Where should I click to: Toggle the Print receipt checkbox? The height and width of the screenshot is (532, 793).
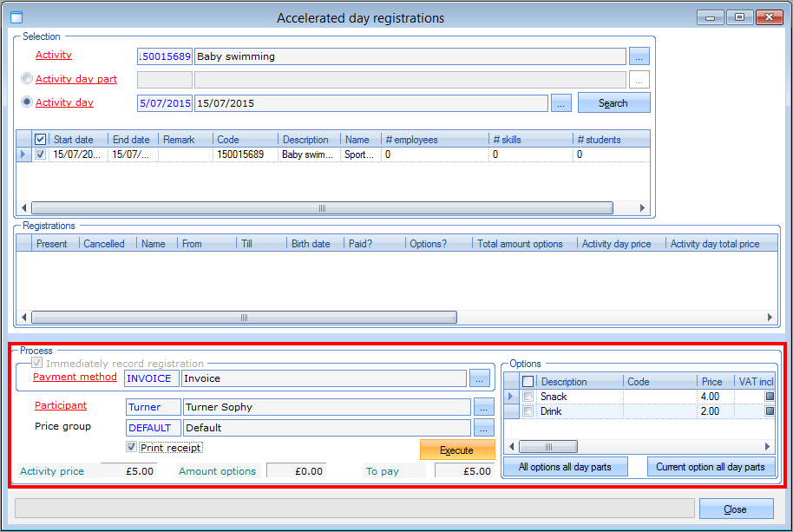click(131, 448)
